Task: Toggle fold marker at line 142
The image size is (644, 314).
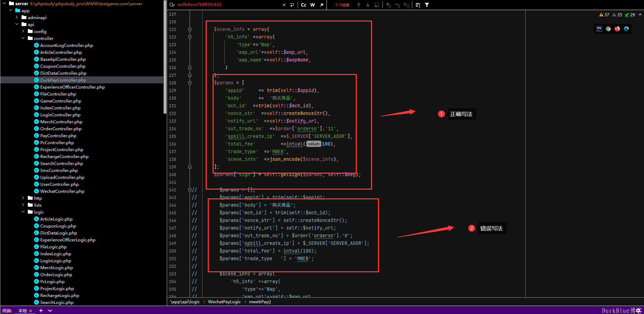Action: (190, 190)
